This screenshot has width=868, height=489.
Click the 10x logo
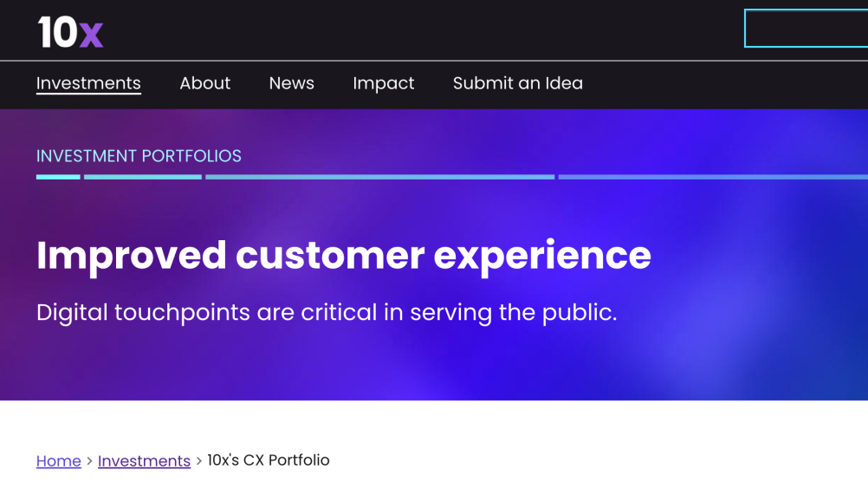coord(70,32)
